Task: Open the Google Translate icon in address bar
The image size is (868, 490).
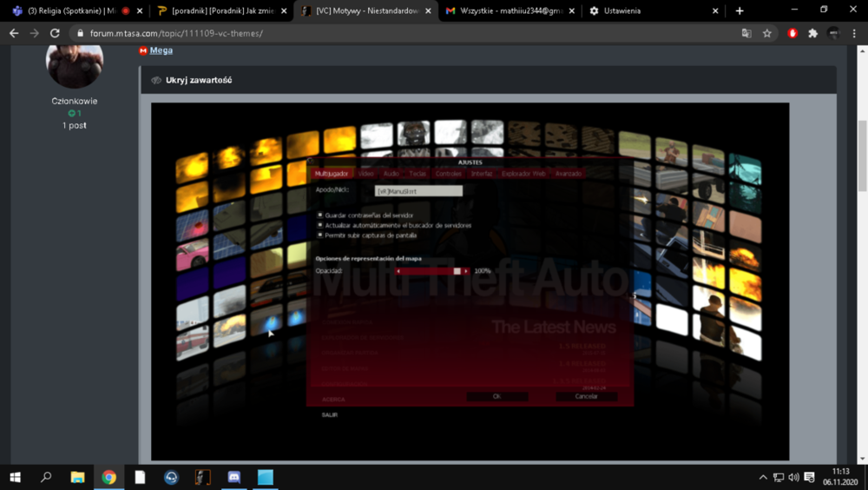Action: pyautogui.click(x=746, y=33)
